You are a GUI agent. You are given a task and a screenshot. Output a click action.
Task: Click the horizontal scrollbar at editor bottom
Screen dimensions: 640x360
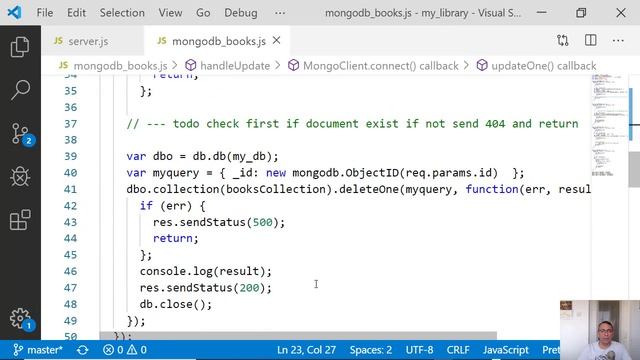(298, 336)
